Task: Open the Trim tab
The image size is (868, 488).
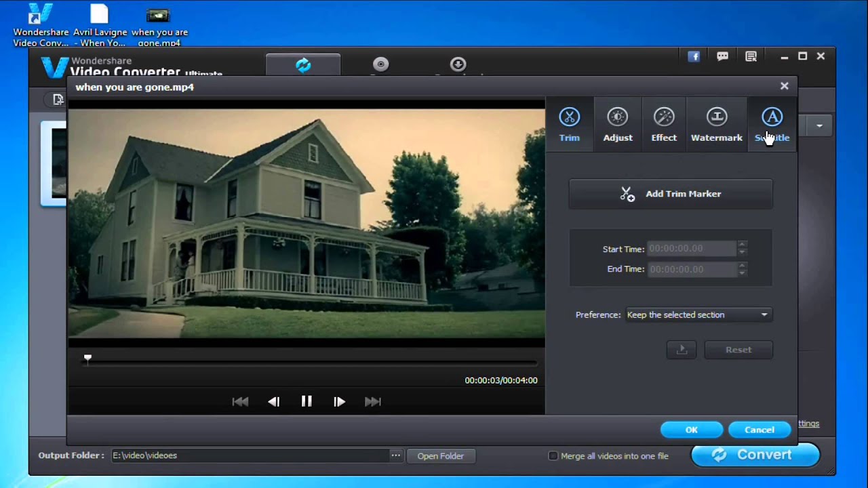Action: (569, 125)
